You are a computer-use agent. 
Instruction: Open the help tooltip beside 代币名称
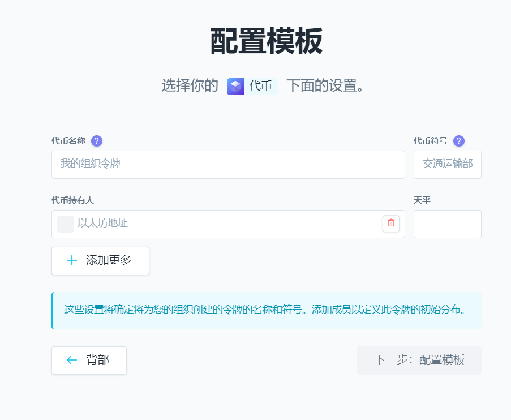(96, 141)
